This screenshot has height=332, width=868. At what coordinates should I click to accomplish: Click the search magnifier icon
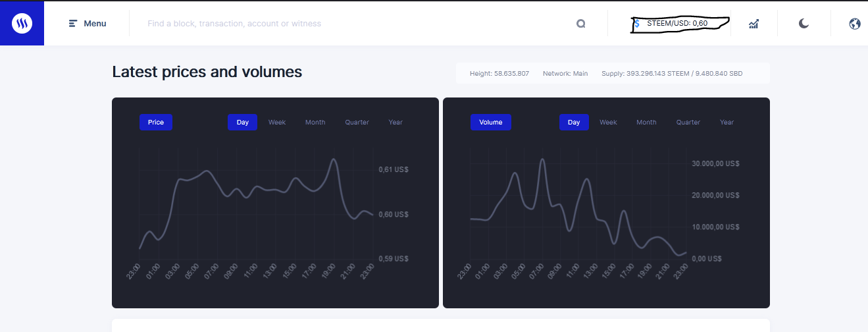point(580,24)
